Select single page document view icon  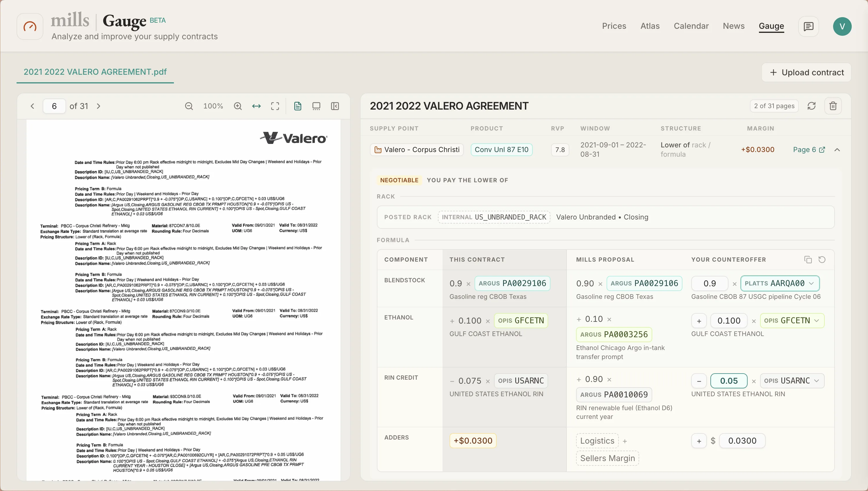point(297,106)
